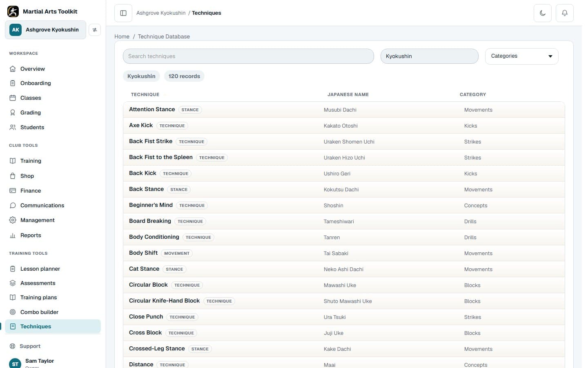The image size is (588, 368).
Task: Click the Search techniques input field
Action: tap(248, 56)
